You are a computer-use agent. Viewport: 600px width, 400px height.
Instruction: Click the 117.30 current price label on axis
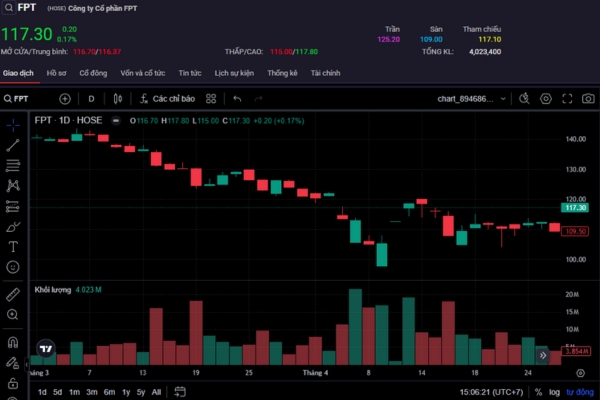(575, 208)
